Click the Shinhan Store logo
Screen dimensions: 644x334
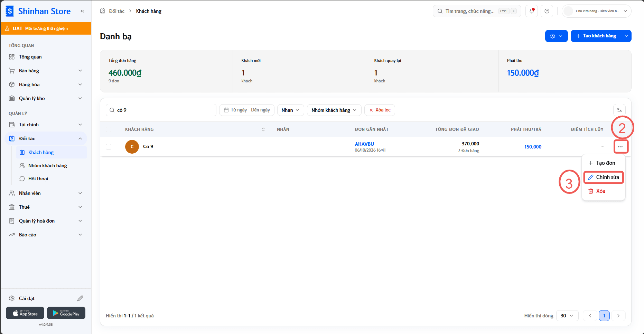38,11
